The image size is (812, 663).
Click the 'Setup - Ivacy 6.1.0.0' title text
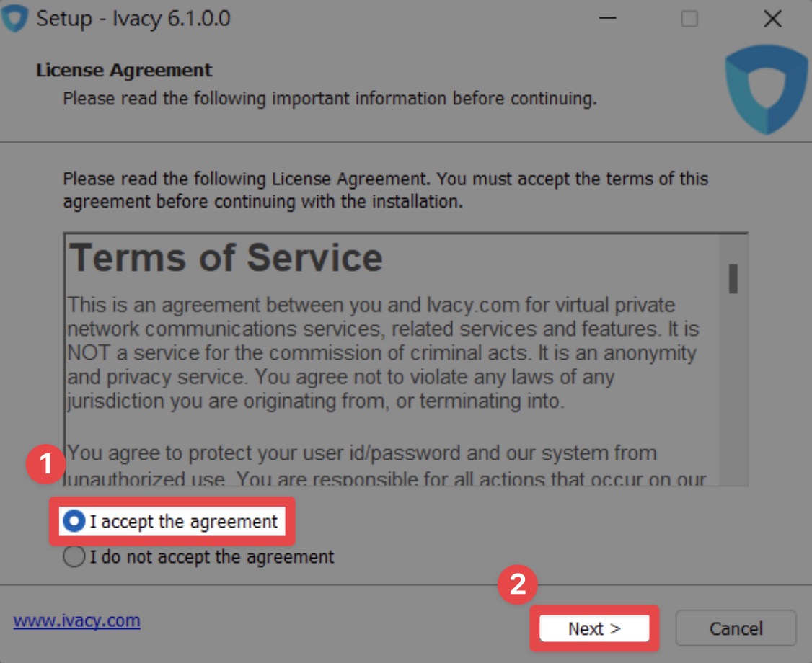click(133, 19)
